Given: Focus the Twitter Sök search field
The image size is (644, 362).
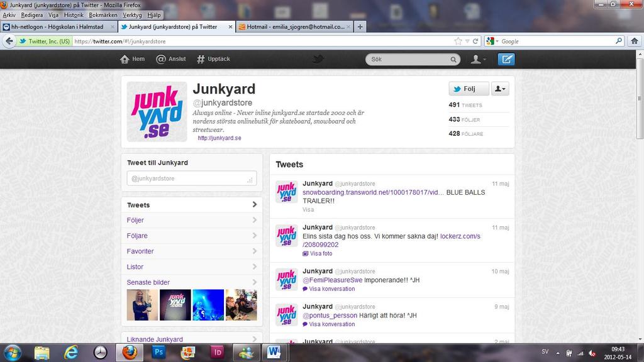Looking at the screenshot, I should point(413,60).
